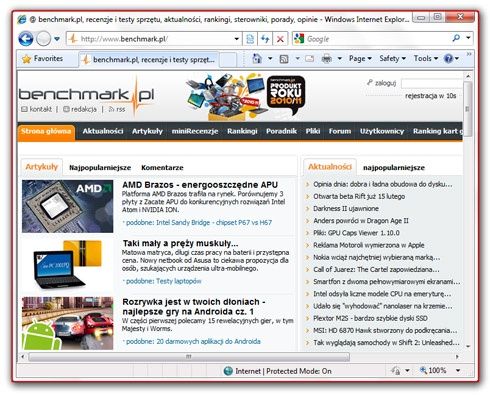Open Poradnik in the navigation bar

(281, 131)
